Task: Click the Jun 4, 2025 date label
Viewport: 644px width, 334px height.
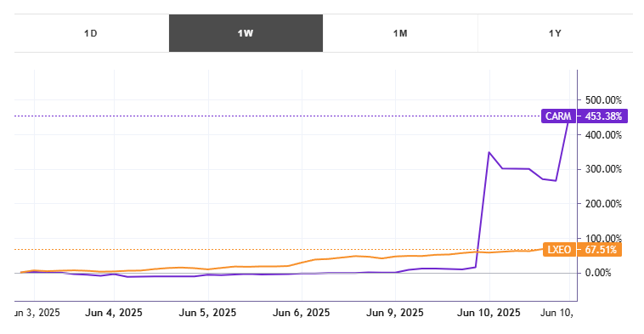Action: click(114, 313)
